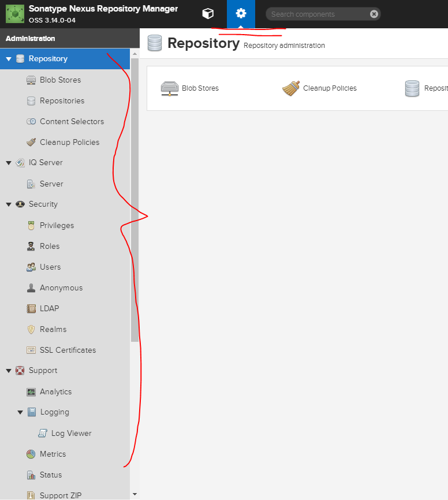Open the Administration gear icon
448x500 pixels.
pos(241,14)
